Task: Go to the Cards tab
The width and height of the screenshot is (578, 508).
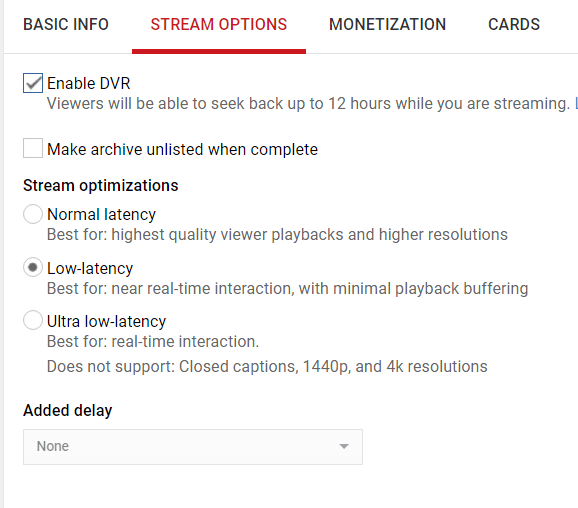Action: click(514, 25)
